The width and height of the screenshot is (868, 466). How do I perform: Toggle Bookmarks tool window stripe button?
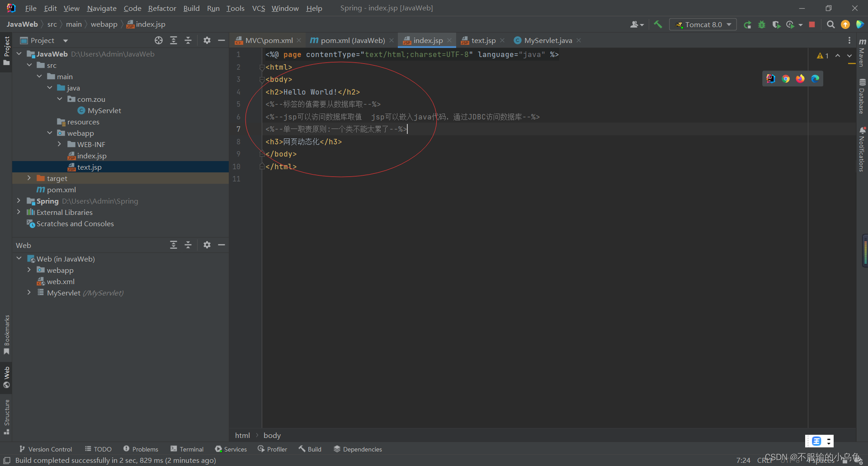(x=6, y=335)
